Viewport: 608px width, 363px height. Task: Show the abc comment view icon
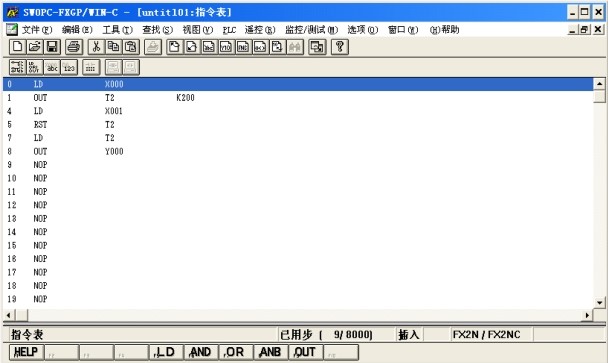pos(52,67)
